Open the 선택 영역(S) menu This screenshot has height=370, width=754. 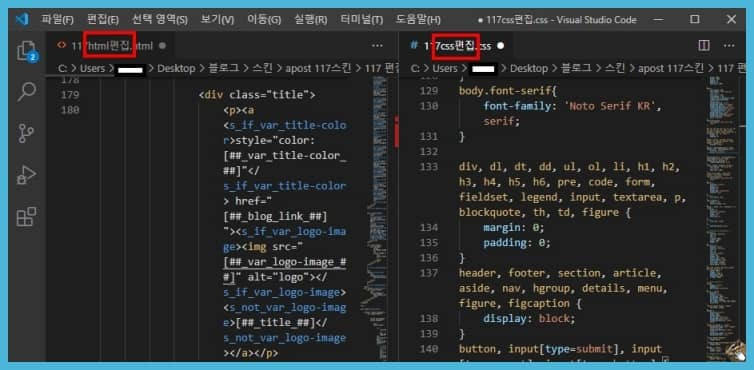160,20
